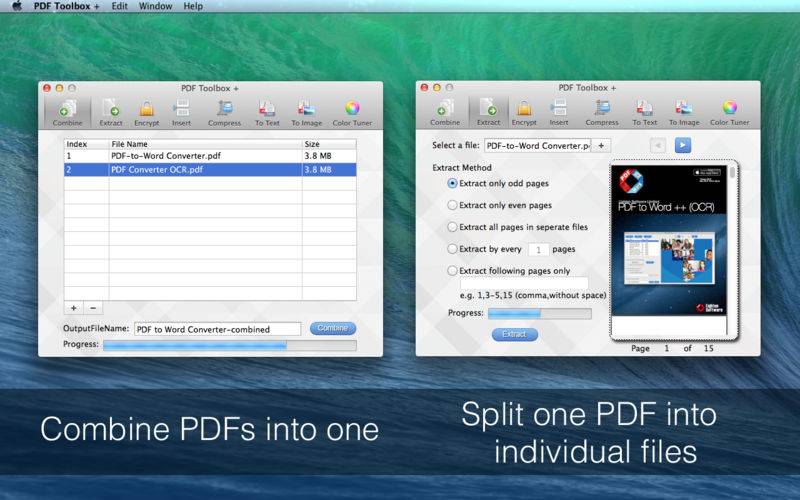
Task: Open To Image tool in right window
Action: pyautogui.click(x=684, y=112)
